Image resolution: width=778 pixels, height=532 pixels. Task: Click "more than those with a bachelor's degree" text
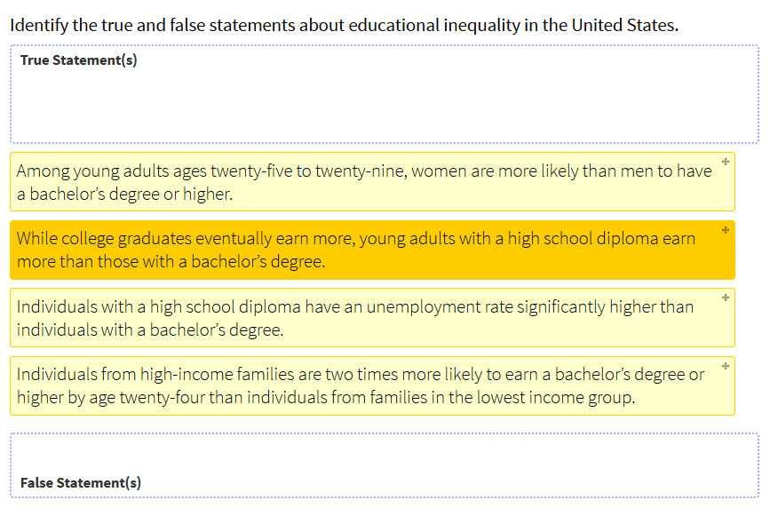coord(171,262)
